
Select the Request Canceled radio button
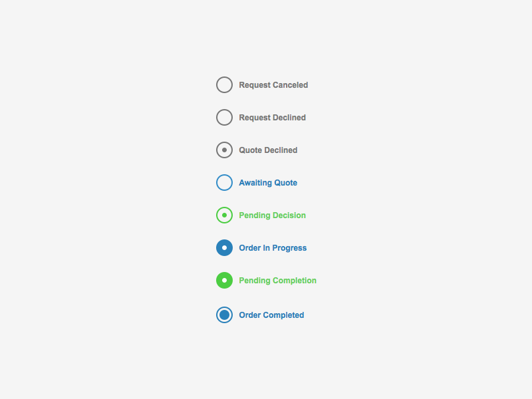click(224, 85)
